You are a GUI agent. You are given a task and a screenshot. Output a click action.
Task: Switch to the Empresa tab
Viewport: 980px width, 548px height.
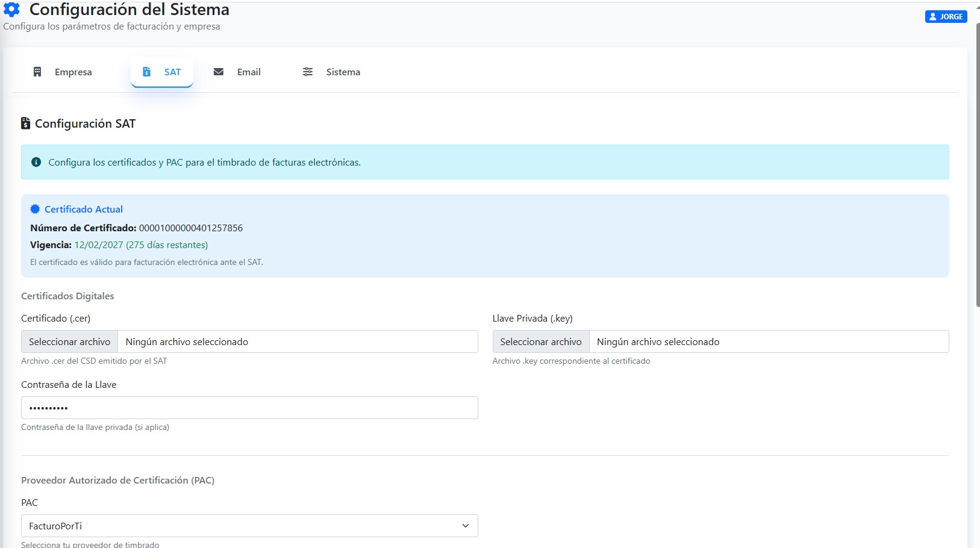click(62, 72)
